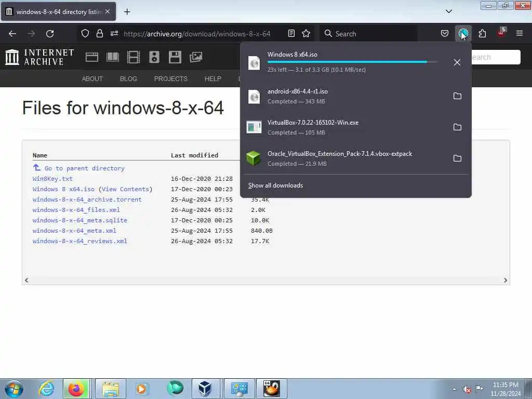Click the Windows 8 x64.iso download progress bar
Screen dimensions: 532x399
pyautogui.click(x=352, y=62)
